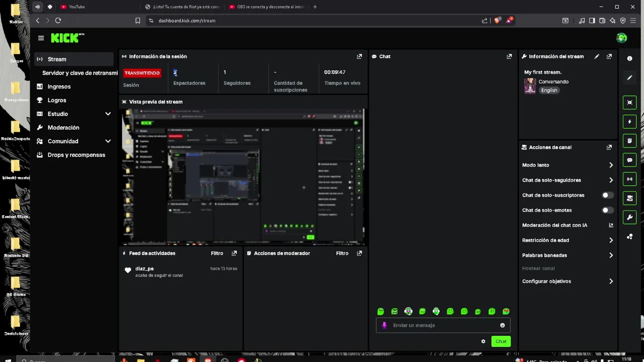Viewport: 644px width, 362px height.
Task: Open a new browser tab
Action: click(315, 7)
